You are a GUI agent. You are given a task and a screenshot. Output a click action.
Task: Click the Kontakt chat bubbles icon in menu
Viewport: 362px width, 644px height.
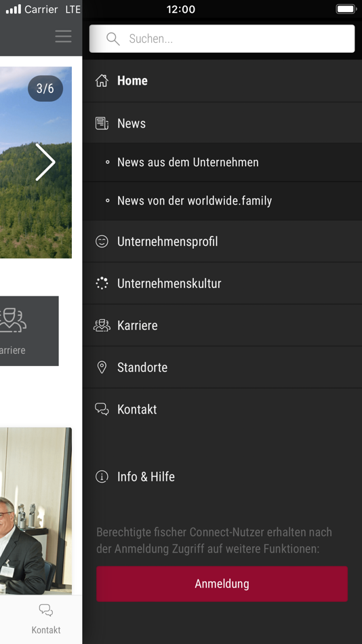point(102,409)
